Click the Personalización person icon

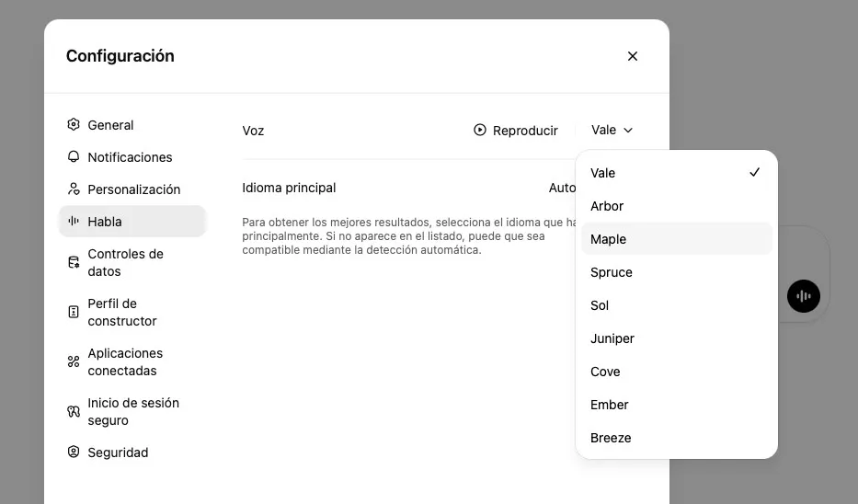[x=74, y=189]
